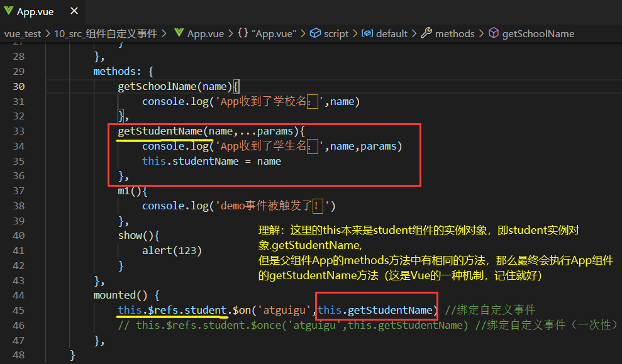Click 'this.$refs.student' on line 45
This screenshot has width=622, height=364.
point(172,310)
